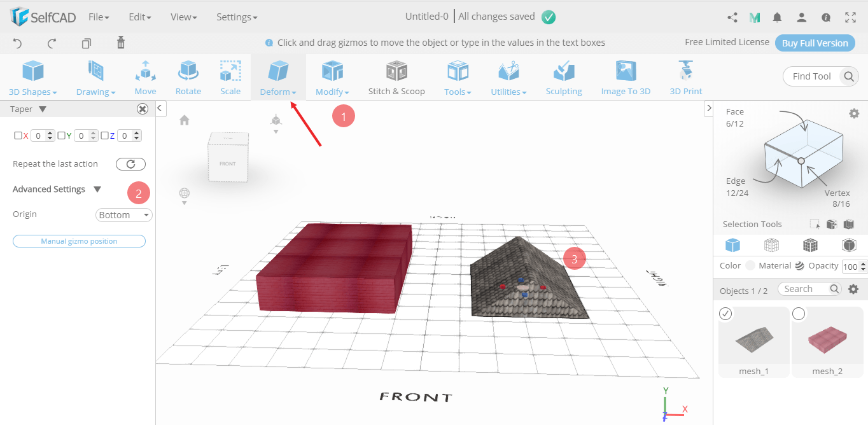Click the Buy Full Version button
868x425 pixels.
tap(815, 43)
